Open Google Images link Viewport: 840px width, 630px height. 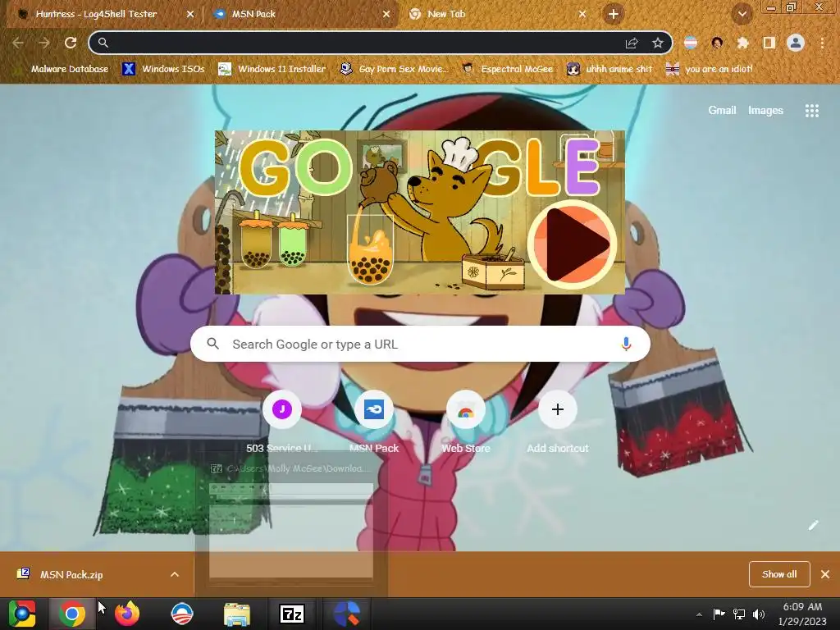[x=765, y=111]
